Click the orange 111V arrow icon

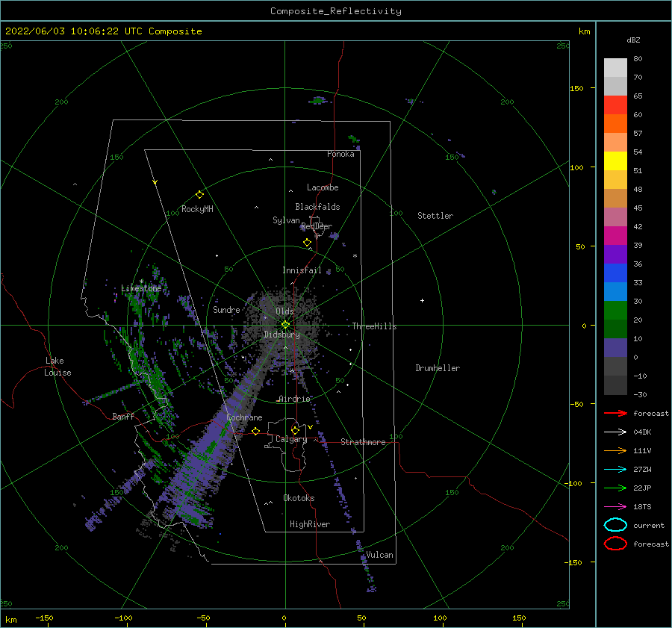coord(615,450)
